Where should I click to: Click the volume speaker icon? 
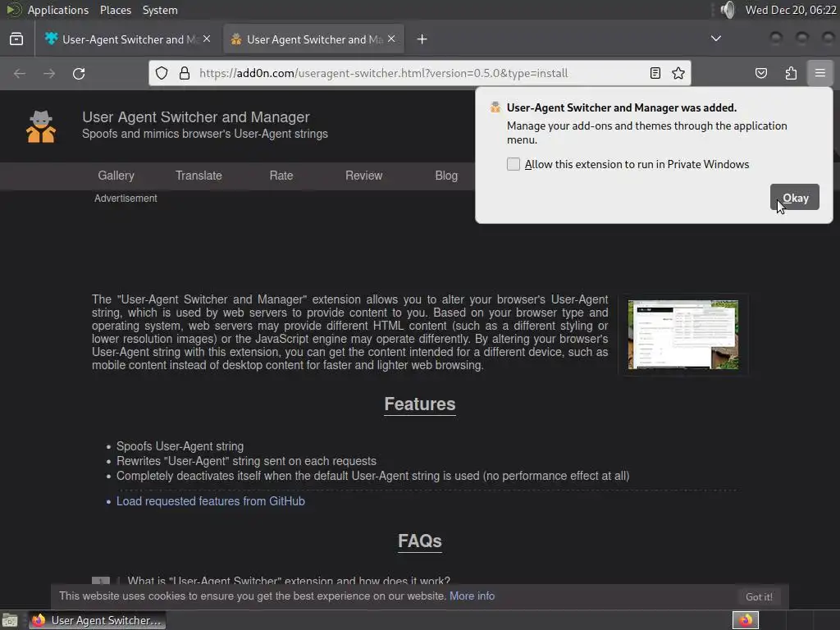727,10
